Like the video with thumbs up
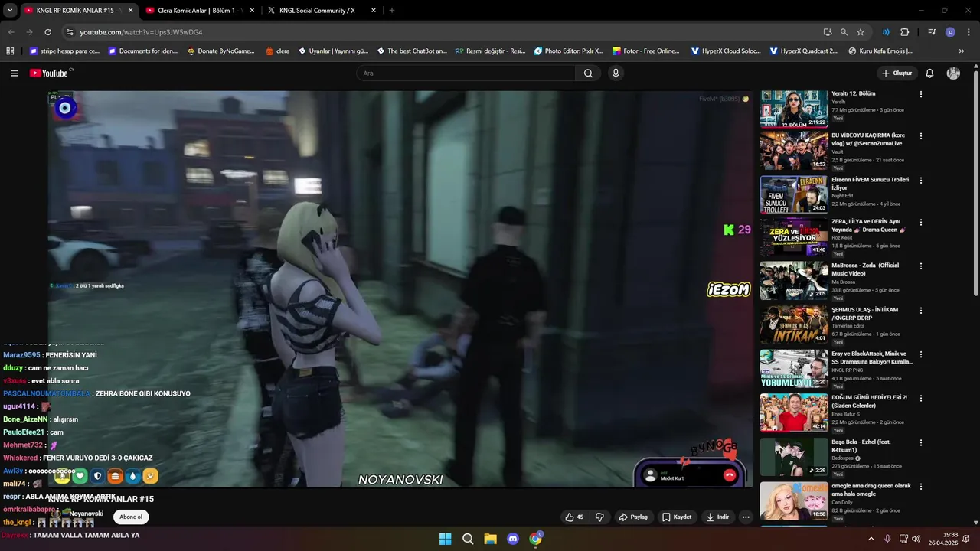Image resolution: width=980 pixels, height=551 pixels. pos(574,517)
